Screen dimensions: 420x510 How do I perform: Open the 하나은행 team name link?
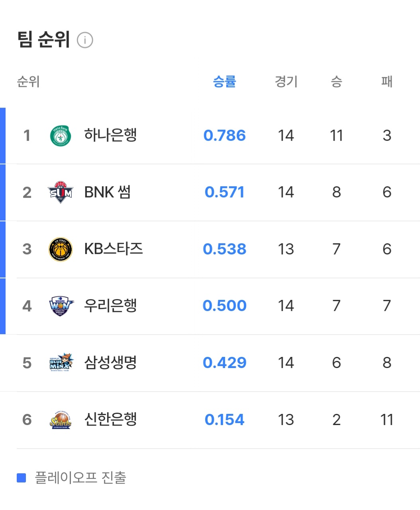(x=110, y=135)
